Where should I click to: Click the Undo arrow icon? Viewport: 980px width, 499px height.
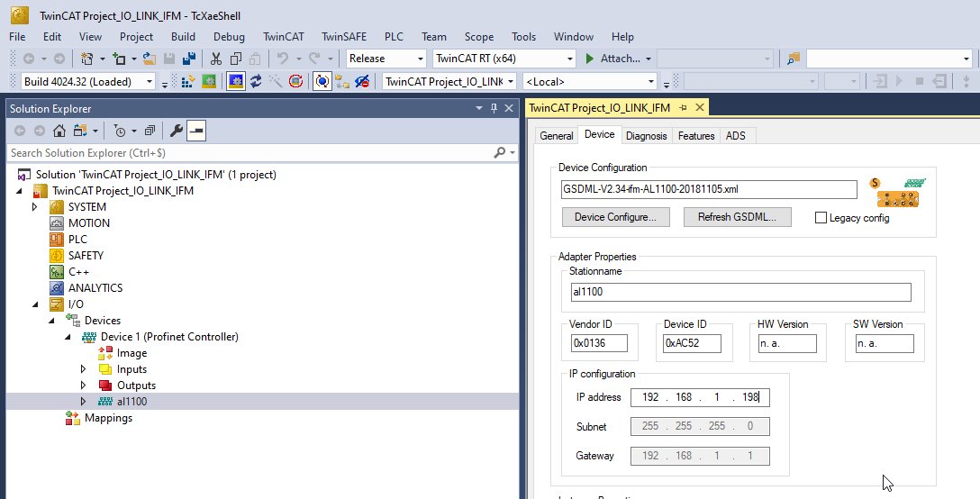(x=283, y=59)
